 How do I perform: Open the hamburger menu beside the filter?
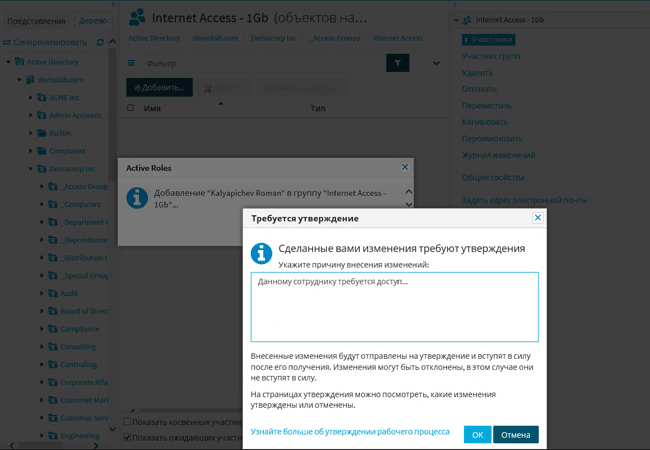(131, 63)
